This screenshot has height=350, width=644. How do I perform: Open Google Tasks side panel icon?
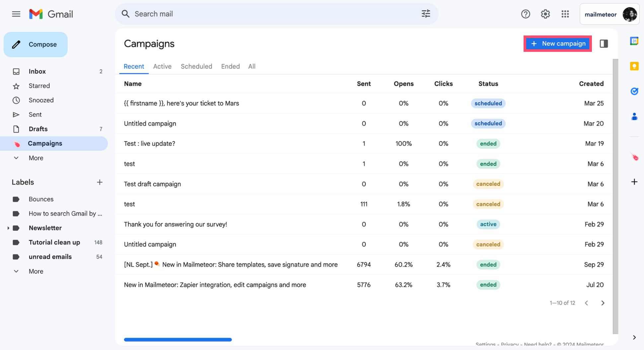pyautogui.click(x=634, y=91)
